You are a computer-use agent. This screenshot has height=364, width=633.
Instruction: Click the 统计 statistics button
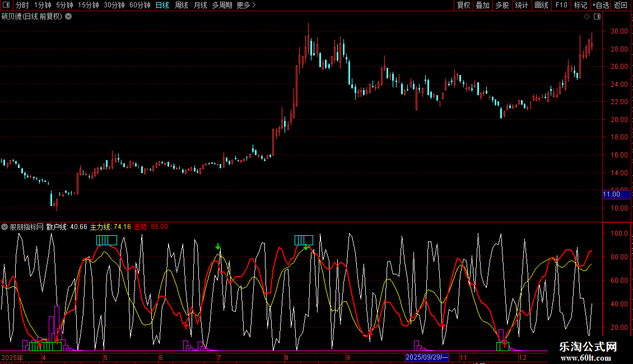pyautogui.click(x=522, y=5)
